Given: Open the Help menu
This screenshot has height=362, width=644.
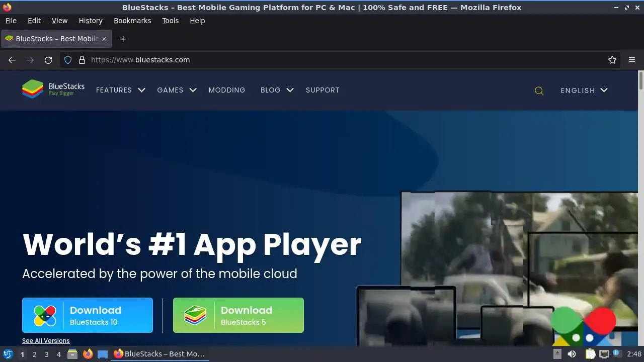Looking at the screenshot, I should tap(197, 21).
